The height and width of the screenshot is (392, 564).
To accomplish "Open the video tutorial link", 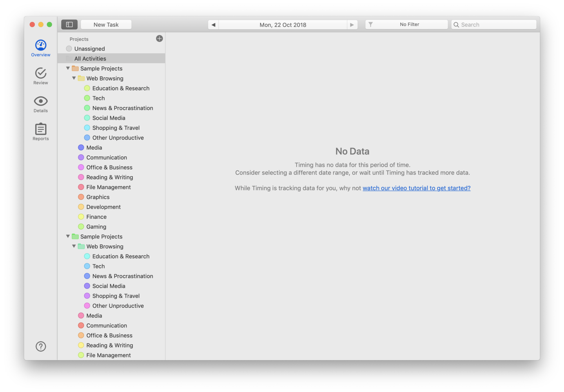I will (416, 188).
